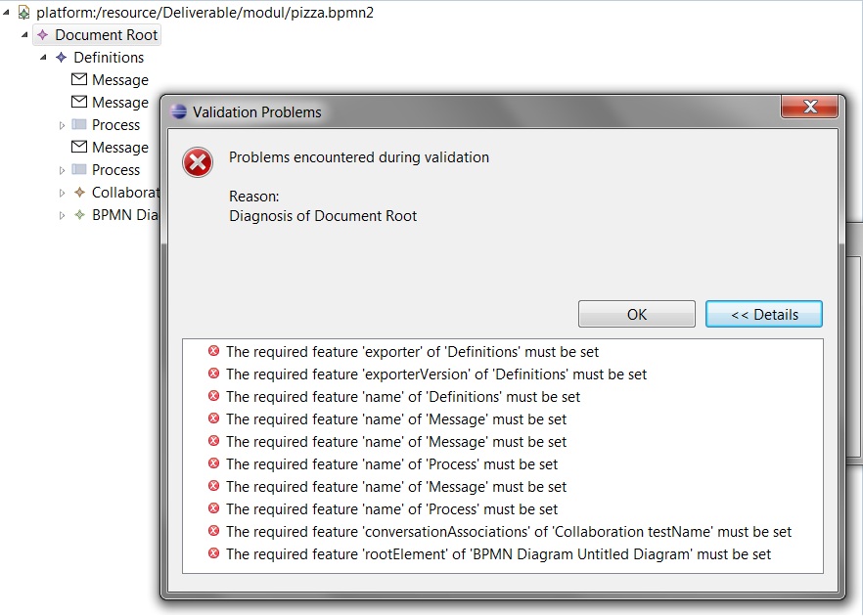Select the Definitions tree item
The width and height of the screenshot is (863, 616).
click(x=109, y=58)
